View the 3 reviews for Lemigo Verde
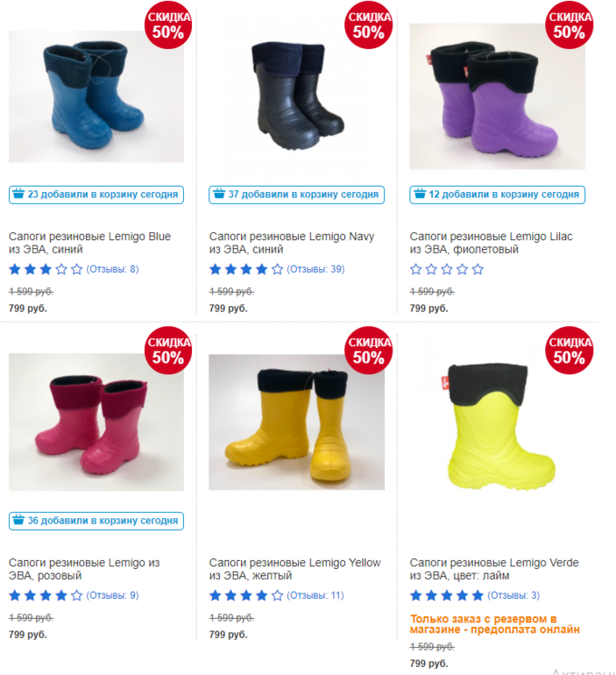The height and width of the screenshot is (675, 616). tap(513, 595)
